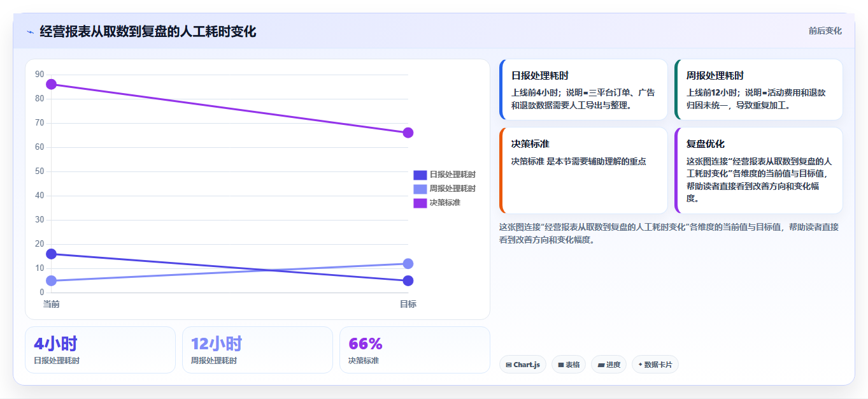The image size is (868, 399).
Task: Click the 12小时 stat value
Action: pos(217,344)
